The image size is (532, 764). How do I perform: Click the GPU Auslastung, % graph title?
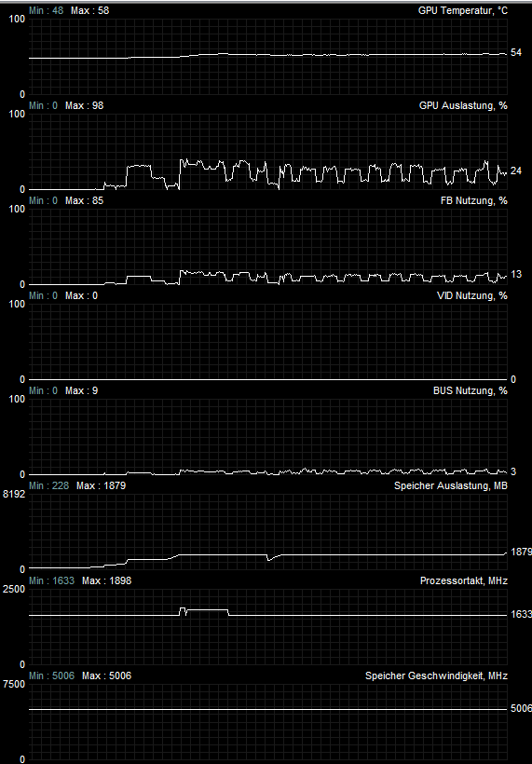point(463,105)
